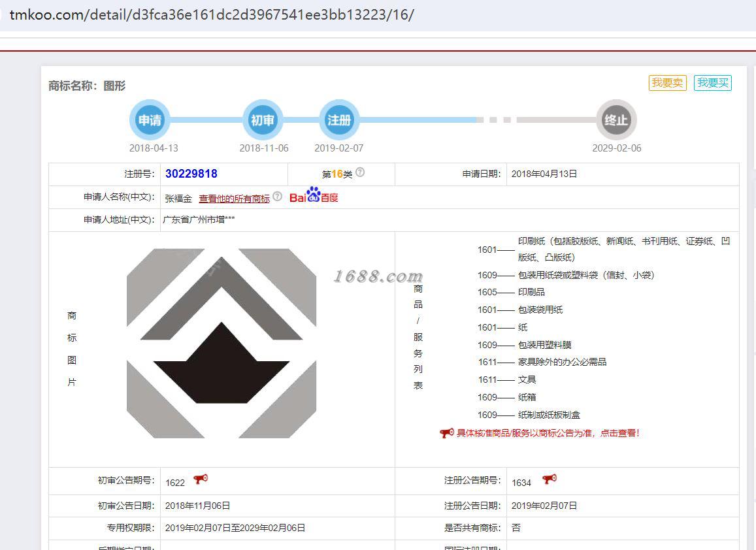This screenshot has width=756, height=550.
Task: Select the timeline date 2018-04-13
Action: [154, 148]
